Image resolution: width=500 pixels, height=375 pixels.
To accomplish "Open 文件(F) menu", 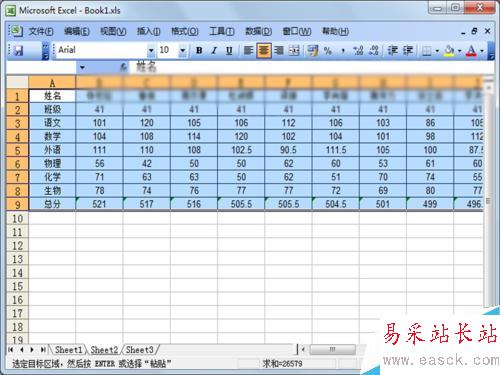I will (x=41, y=32).
